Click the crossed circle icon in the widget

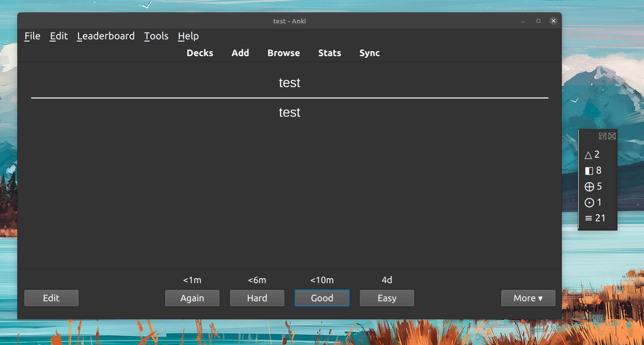tap(589, 187)
